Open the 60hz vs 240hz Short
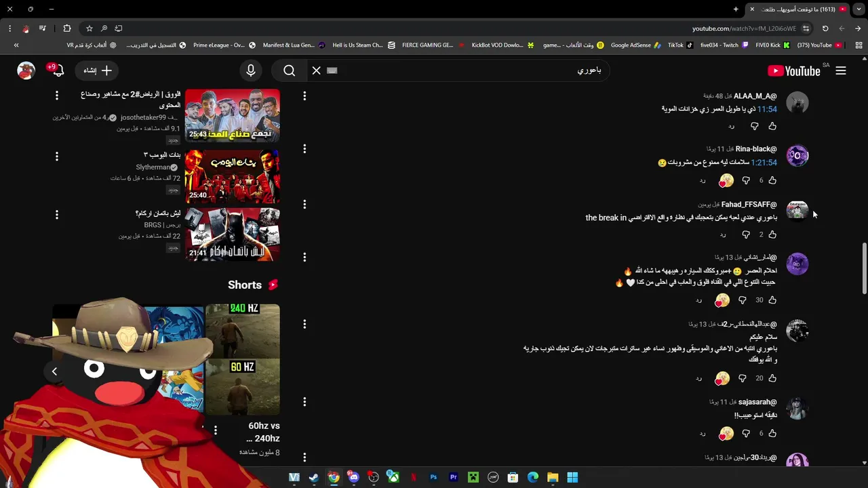The height and width of the screenshot is (488, 868). point(243,359)
